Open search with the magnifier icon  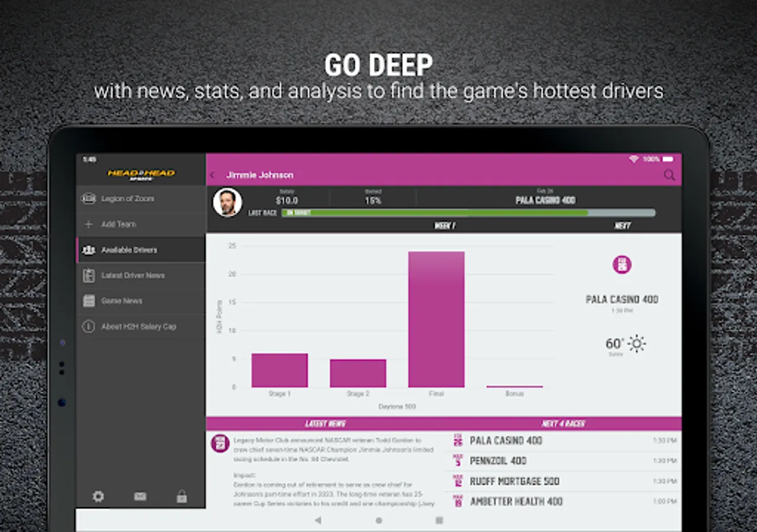(669, 175)
